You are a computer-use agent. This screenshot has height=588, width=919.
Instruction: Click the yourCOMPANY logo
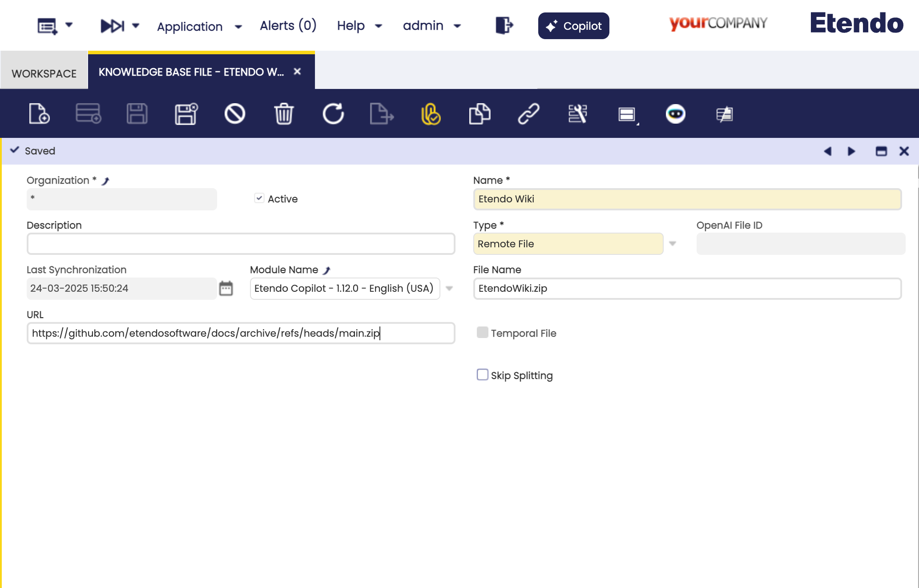pos(718,23)
